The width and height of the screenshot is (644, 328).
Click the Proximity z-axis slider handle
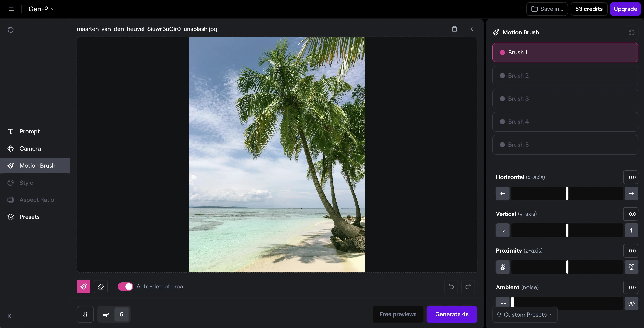[567, 267]
